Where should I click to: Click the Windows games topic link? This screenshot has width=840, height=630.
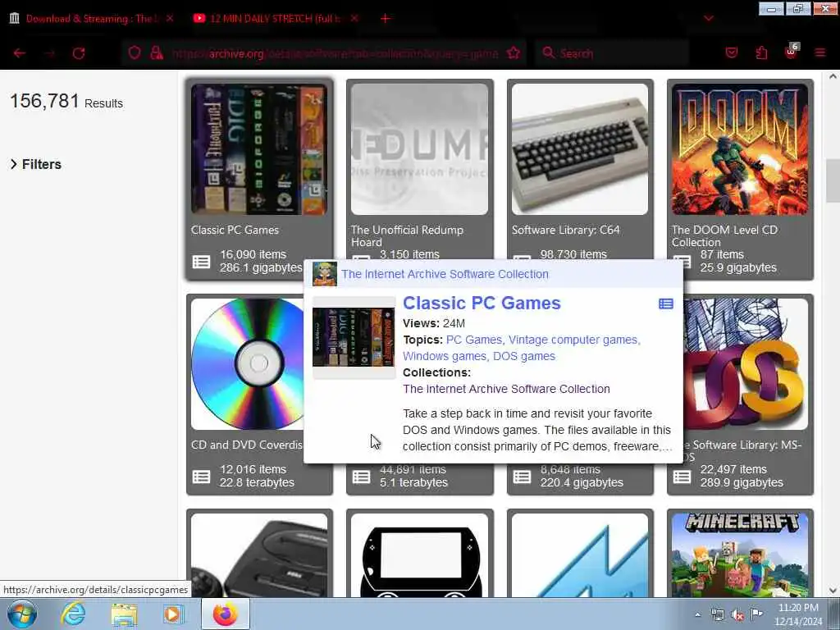pyautogui.click(x=445, y=356)
